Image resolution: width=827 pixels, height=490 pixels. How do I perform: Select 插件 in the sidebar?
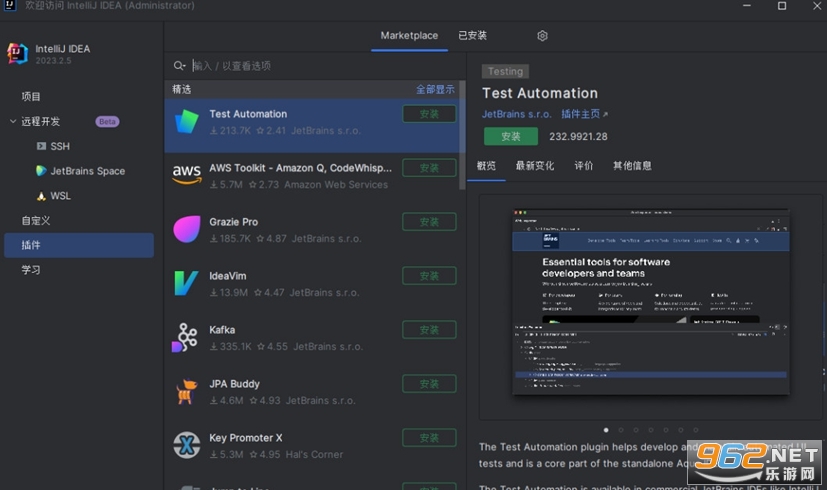point(79,245)
